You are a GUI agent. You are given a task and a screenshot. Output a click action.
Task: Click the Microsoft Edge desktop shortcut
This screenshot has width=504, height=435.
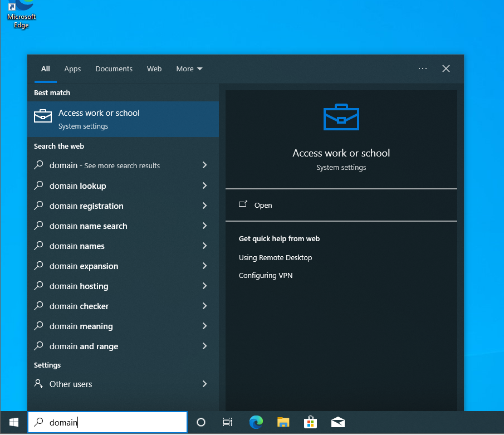21,14
